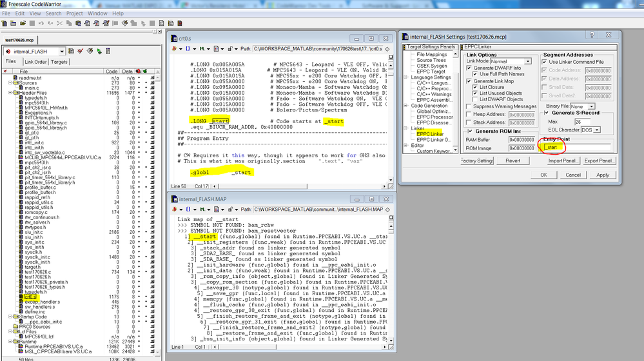Select EPPC Target in settings panel tree
Viewport: 644px width, 361px height.
click(x=431, y=72)
